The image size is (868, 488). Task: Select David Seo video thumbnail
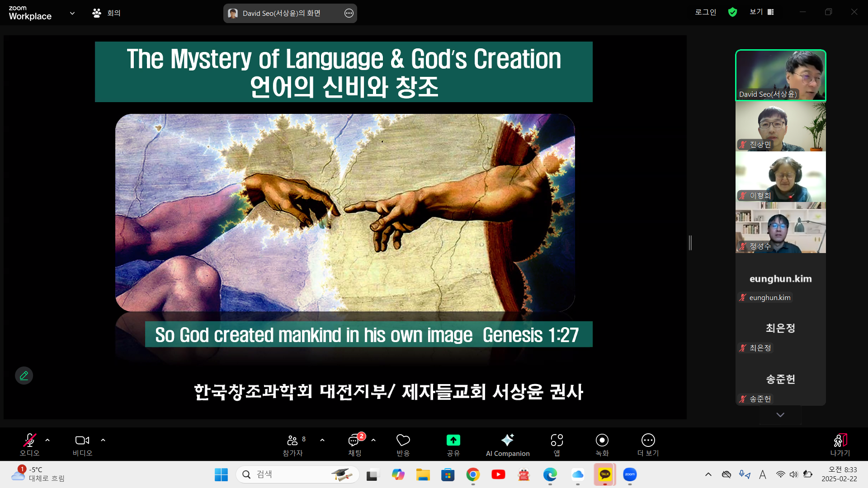tap(781, 75)
